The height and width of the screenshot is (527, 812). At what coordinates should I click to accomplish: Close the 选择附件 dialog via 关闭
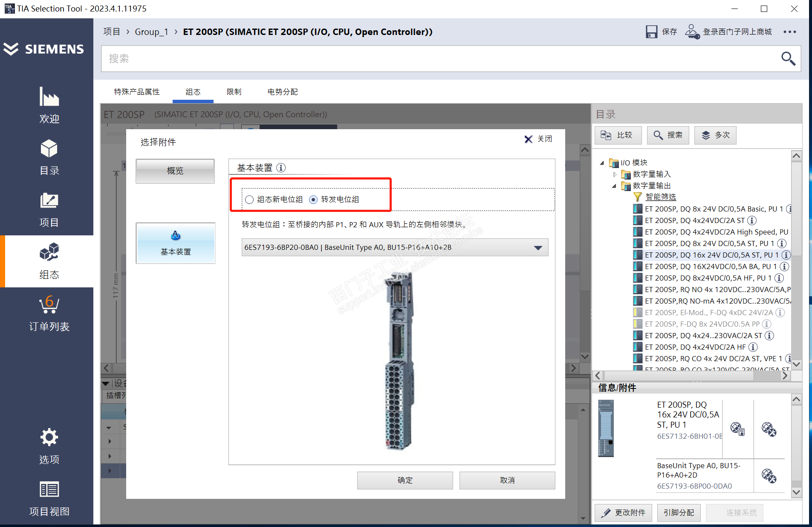(538, 139)
